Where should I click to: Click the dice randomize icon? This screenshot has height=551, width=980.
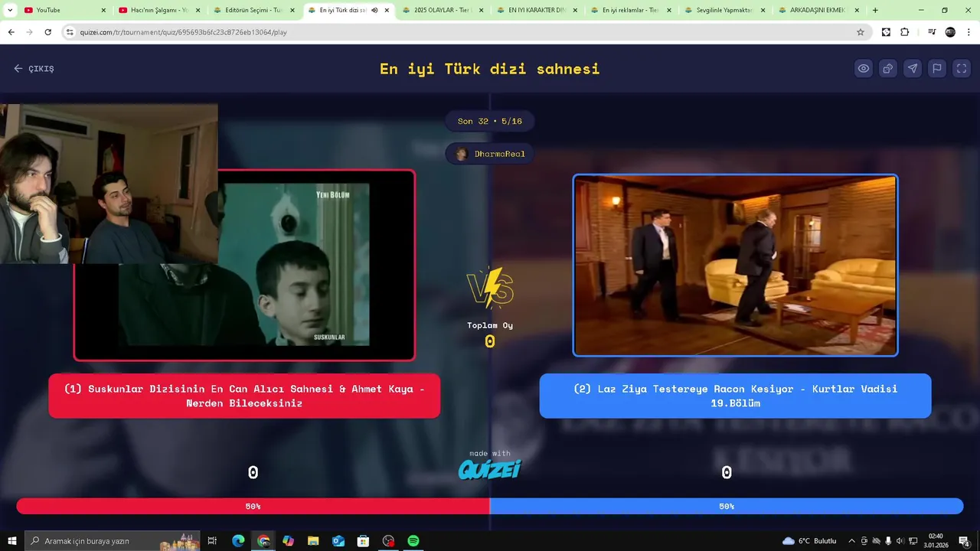[888, 68]
